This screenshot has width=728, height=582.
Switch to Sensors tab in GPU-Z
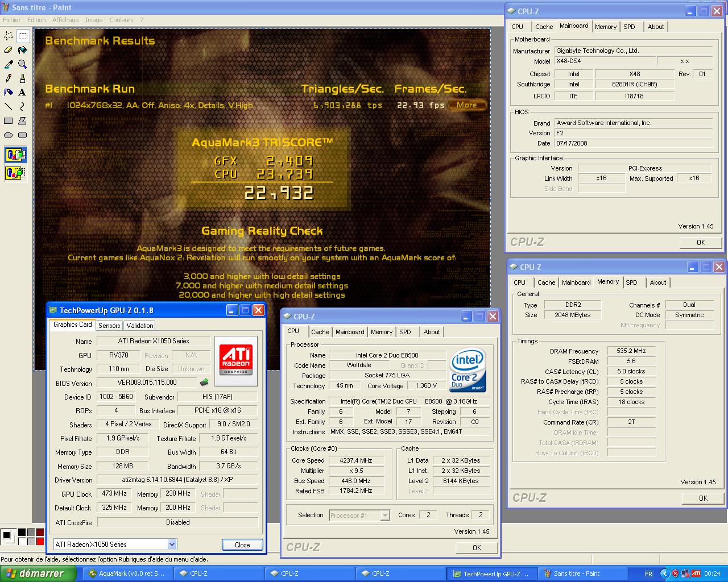click(x=109, y=326)
